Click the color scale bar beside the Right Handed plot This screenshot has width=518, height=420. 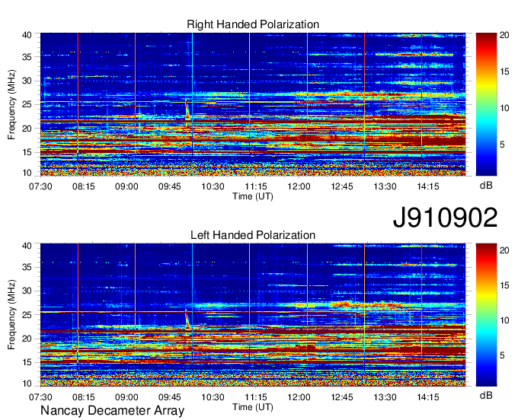[x=486, y=104]
